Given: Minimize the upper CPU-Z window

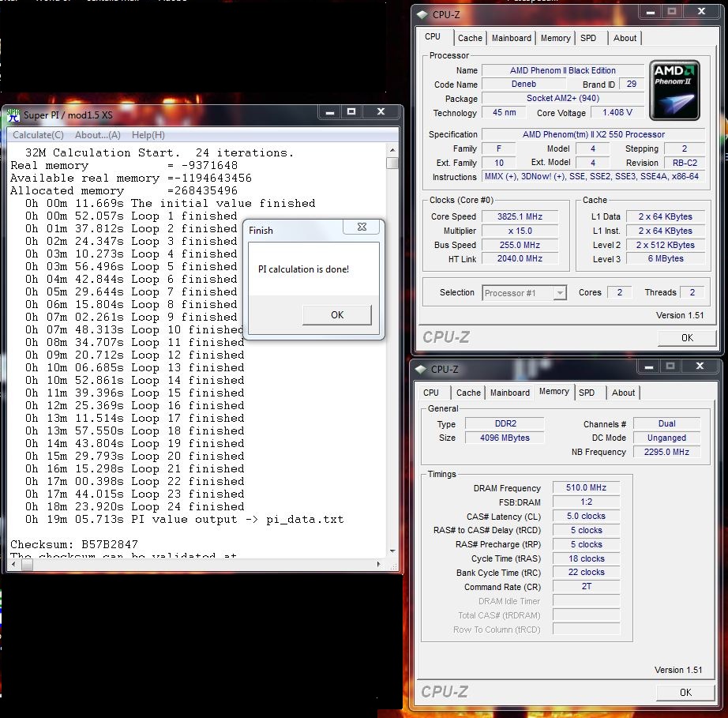Looking at the screenshot, I should (651, 12).
